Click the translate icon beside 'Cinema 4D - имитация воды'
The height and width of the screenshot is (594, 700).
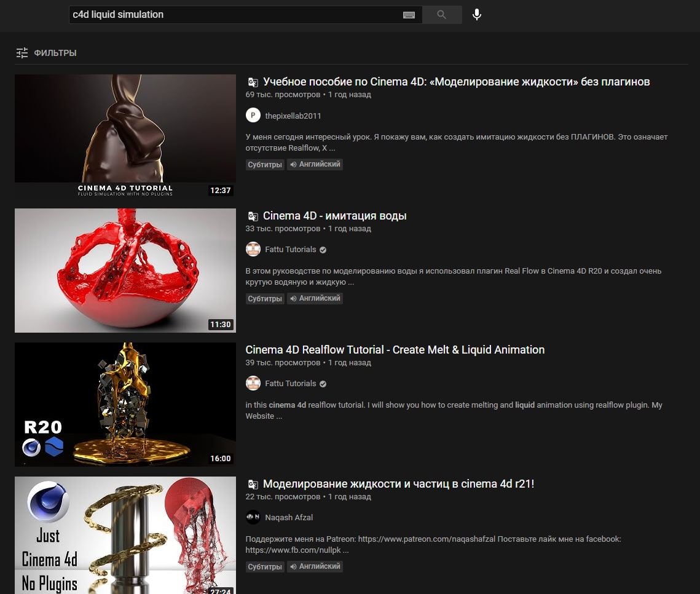(x=253, y=216)
